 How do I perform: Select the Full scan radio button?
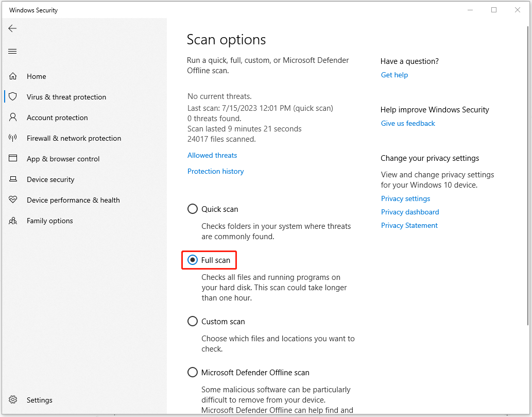(193, 260)
